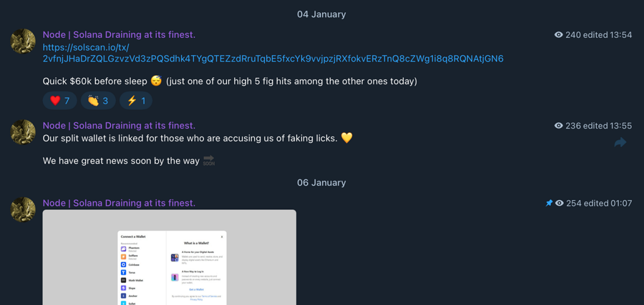
Task: Click the Get a Wallet link
Action: (x=196, y=289)
